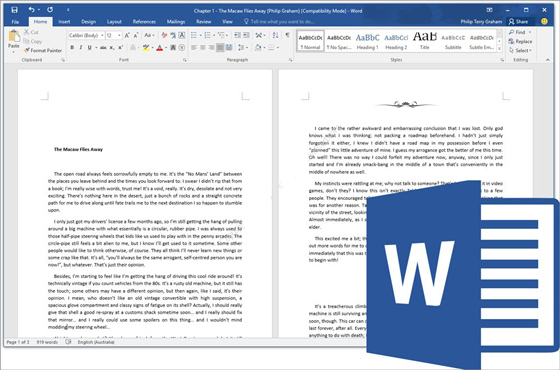The width and height of the screenshot is (560, 370).
Task: Click the proofing icon in the status bar
Action: click(x=68, y=342)
